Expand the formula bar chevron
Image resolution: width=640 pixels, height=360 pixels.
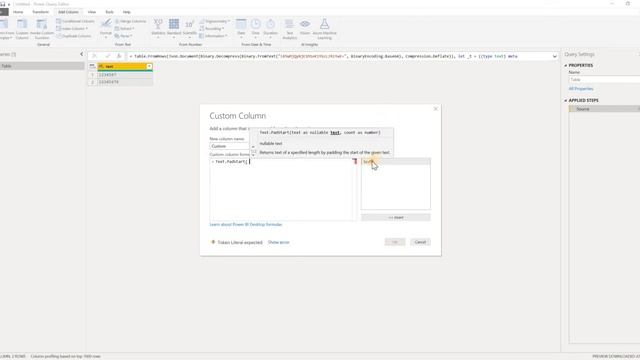[x=554, y=56]
